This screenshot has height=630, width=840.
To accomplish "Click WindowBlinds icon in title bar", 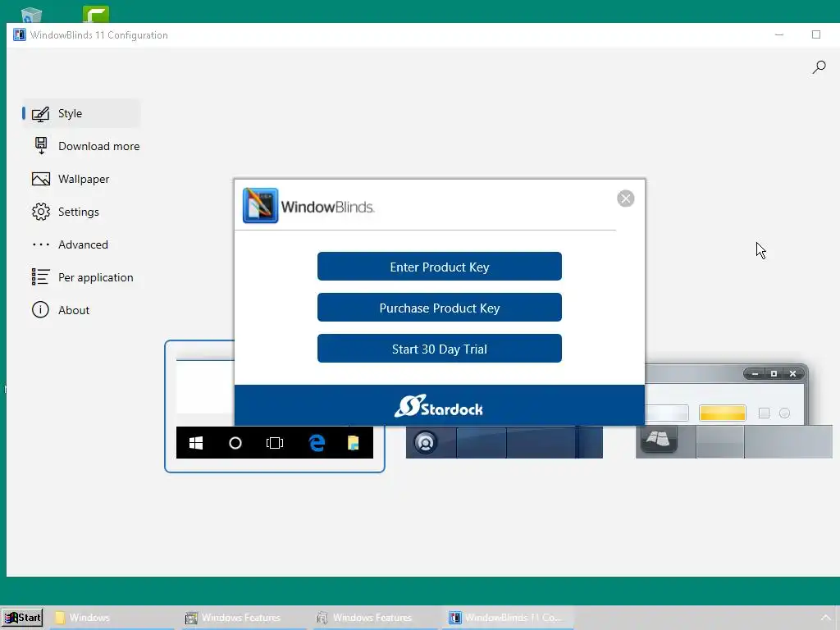I will (20, 34).
